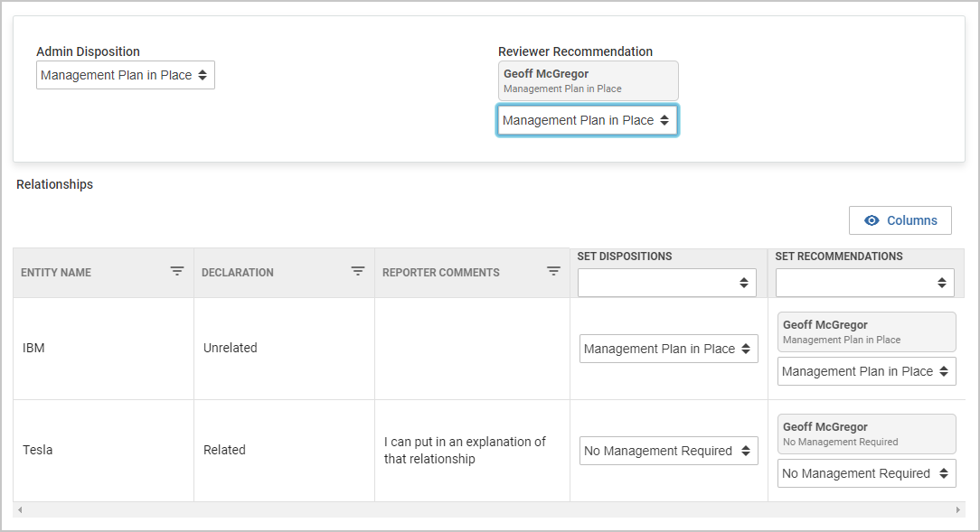Open Tesla recommendation dropdown
The image size is (980, 532).
click(866, 473)
